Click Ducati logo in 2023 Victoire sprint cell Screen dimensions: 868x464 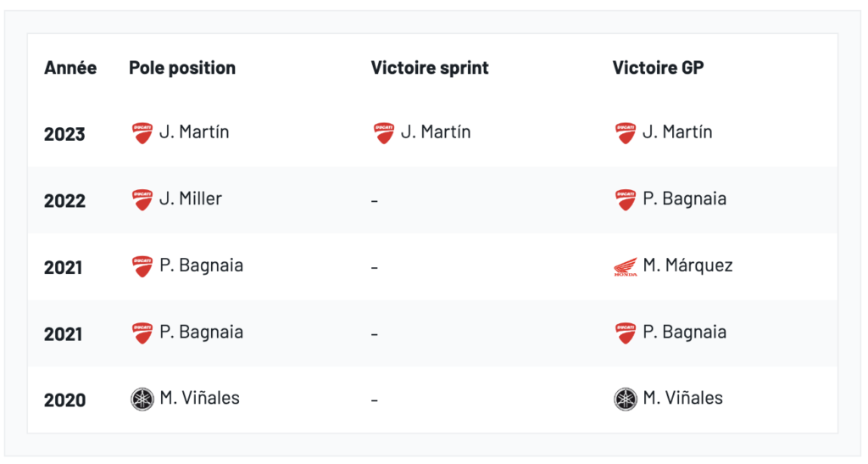coord(384,133)
